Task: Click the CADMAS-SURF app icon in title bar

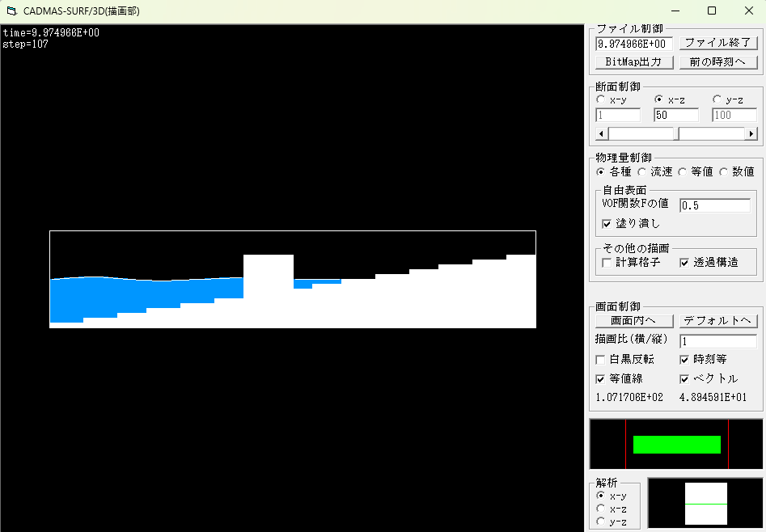Action: [11, 11]
